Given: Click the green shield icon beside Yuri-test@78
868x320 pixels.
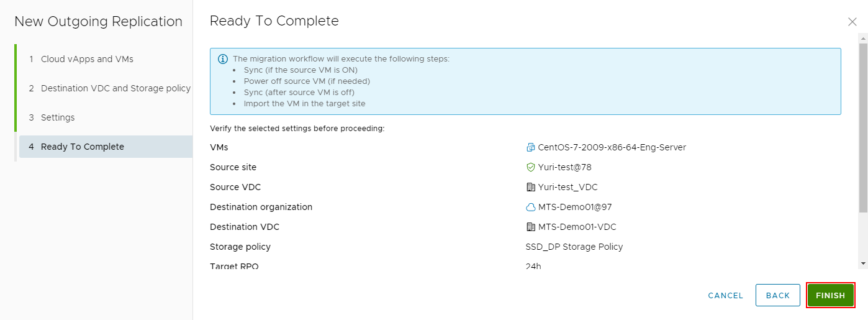Looking at the screenshot, I should click(x=530, y=167).
